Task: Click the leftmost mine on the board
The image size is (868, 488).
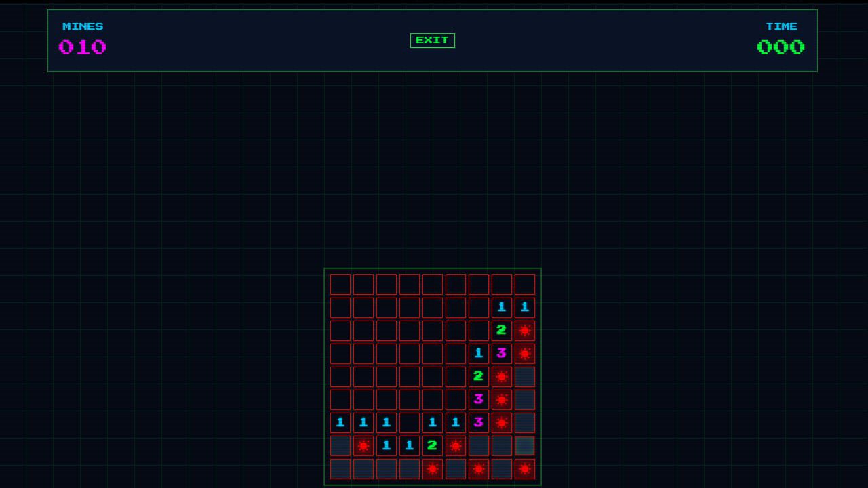Action: [363, 445]
